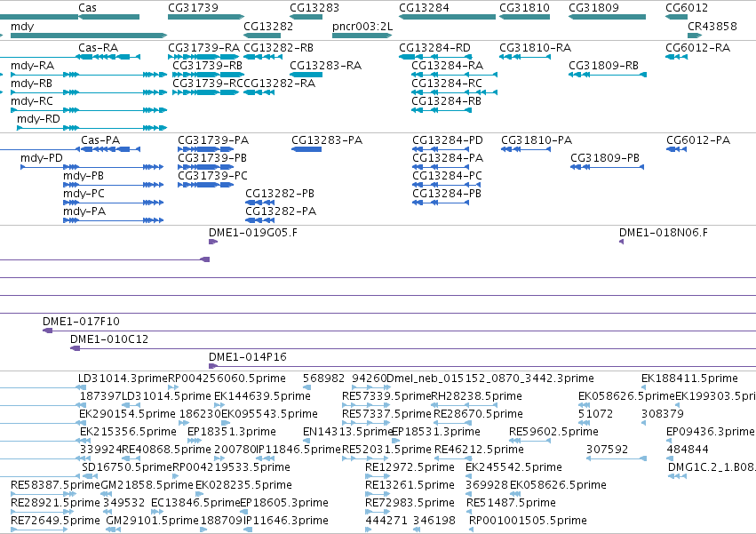The width and height of the screenshot is (756, 534).
Task: Click the CG13282 gene label
Action: point(268,26)
